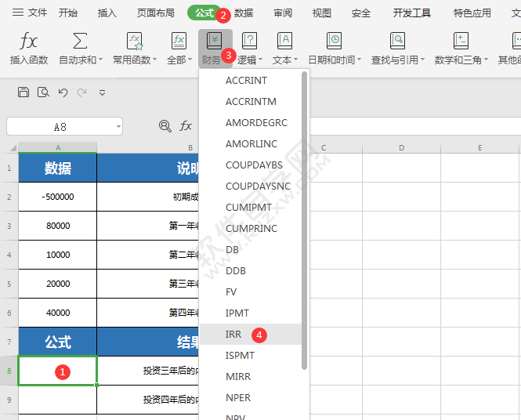Select the 公式 tab

pos(204,13)
